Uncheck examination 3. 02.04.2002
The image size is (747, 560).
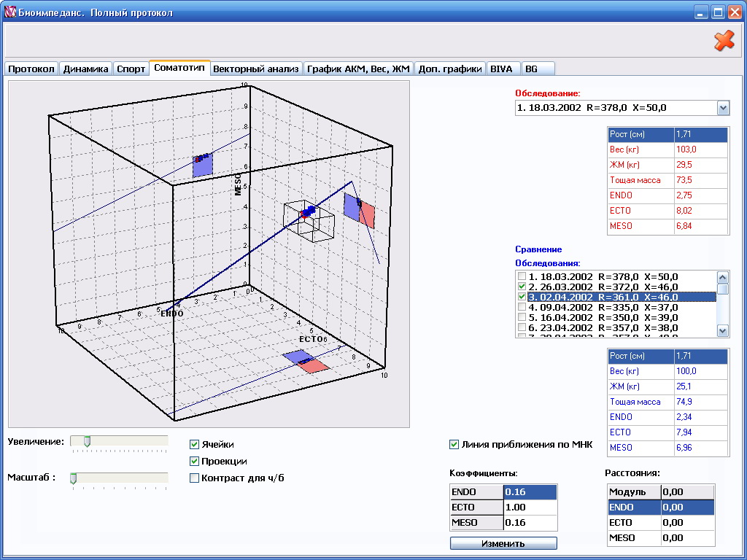coord(522,297)
